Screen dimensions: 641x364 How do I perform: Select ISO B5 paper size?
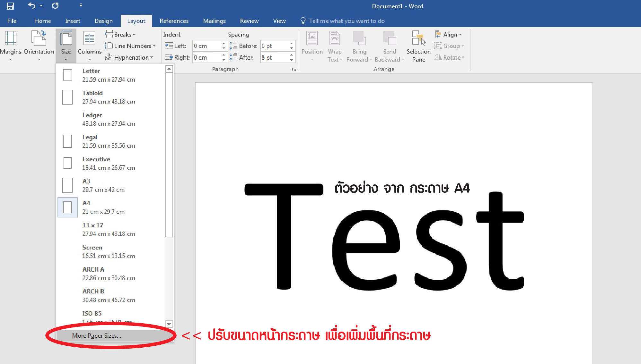pos(111,317)
